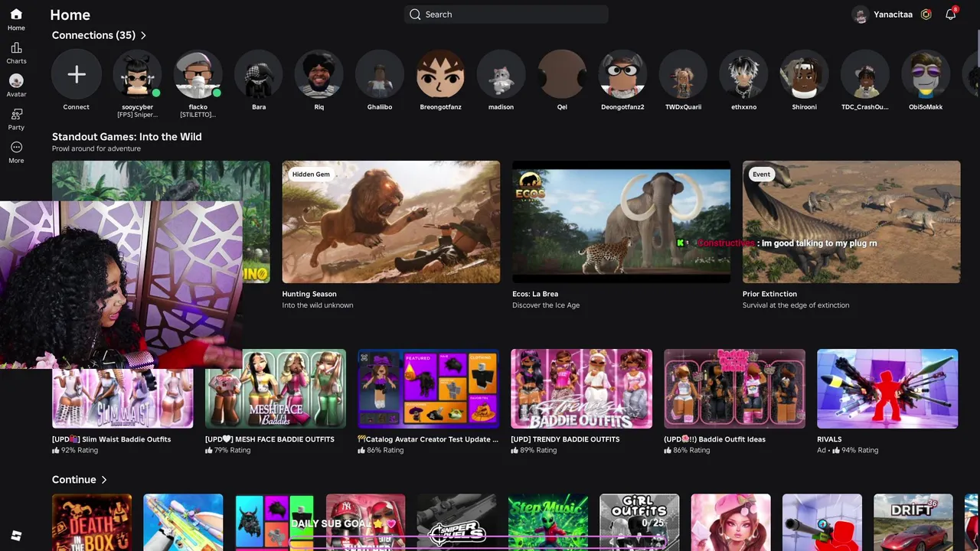
Task: Focus the Search field
Action: coord(506,15)
